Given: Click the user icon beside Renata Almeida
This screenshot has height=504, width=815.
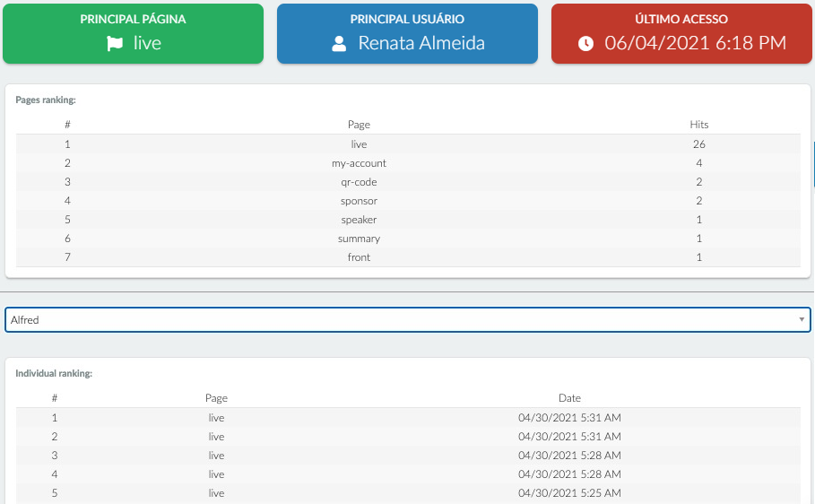Looking at the screenshot, I should [339, 44].
